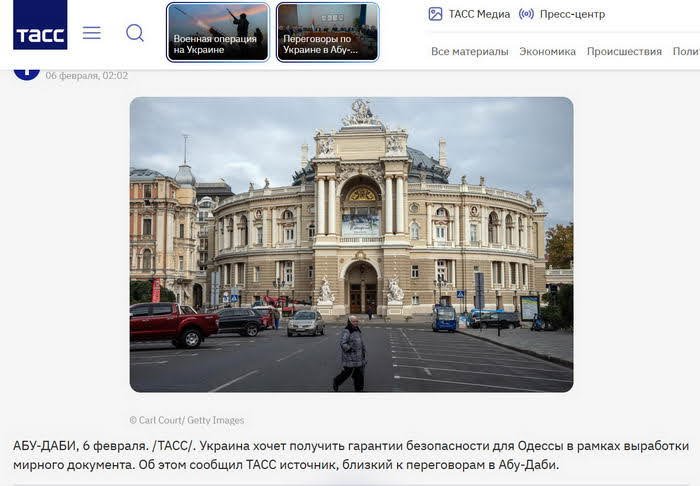This screenshot has height=486, width=700.
Task: Click the walking pedestrian in the photo
Action: pos(350,353)
